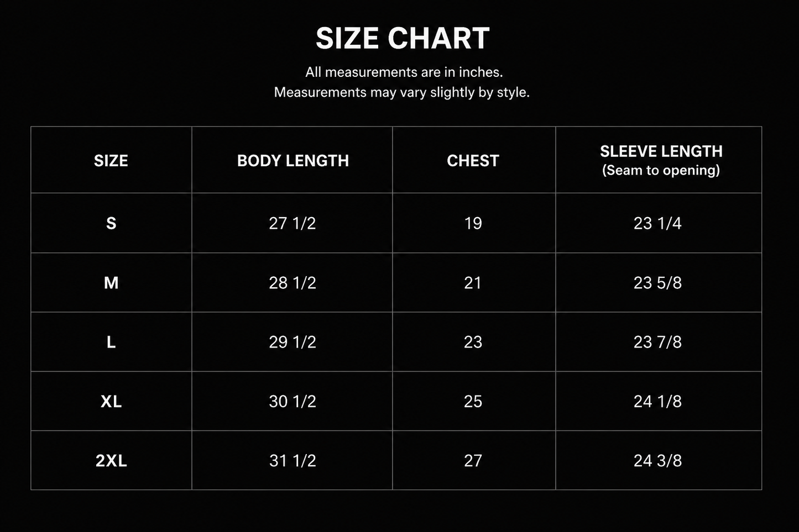Click the 27 1/2 body length cell
The width and height of the screenshot is (799, 532).
[x=293, y=223]
